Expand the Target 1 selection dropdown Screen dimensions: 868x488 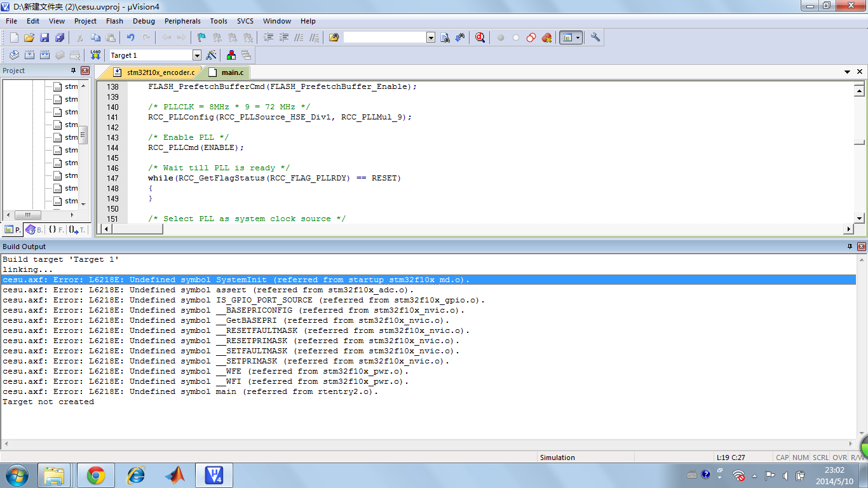click(x=196, y=55)
